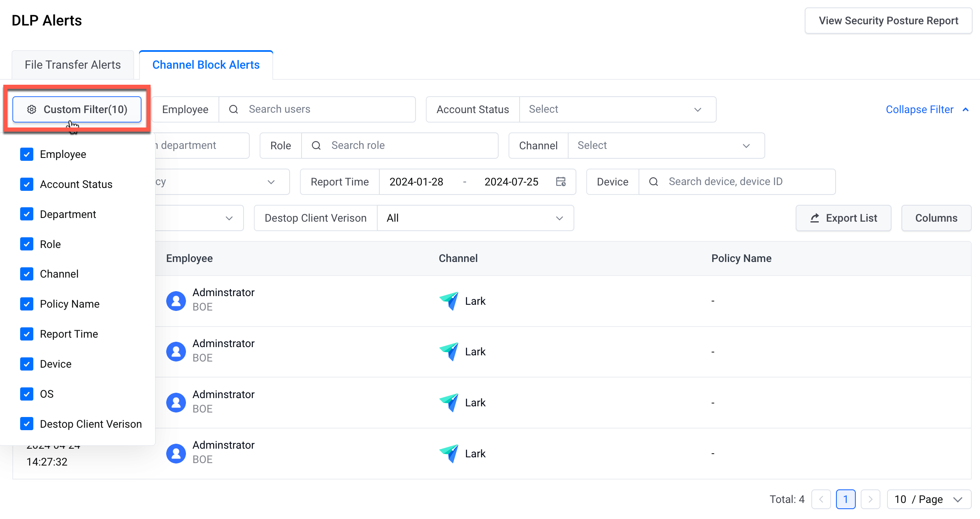
Task: Click the Channel column header
Action: point(458,258)
